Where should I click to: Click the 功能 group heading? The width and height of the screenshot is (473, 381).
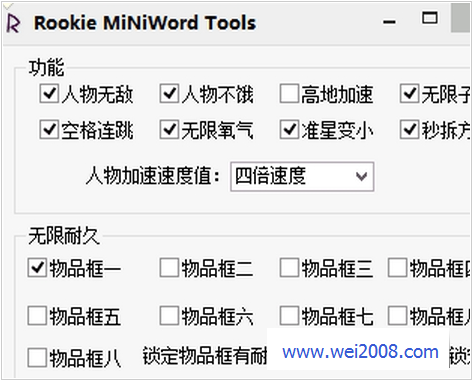pyautogui.click(x=46, y=68)
